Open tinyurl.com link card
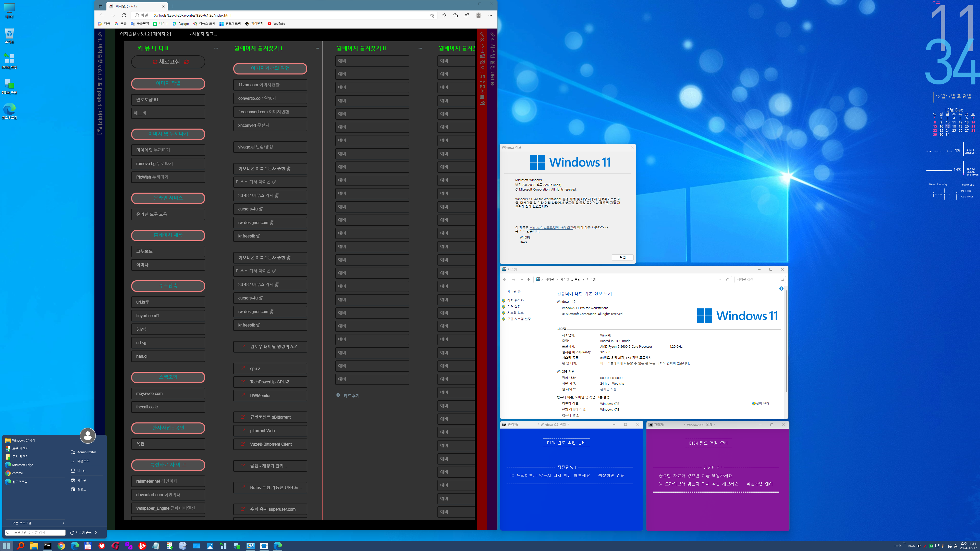This screenshot has width=980, height=551. 168,316
